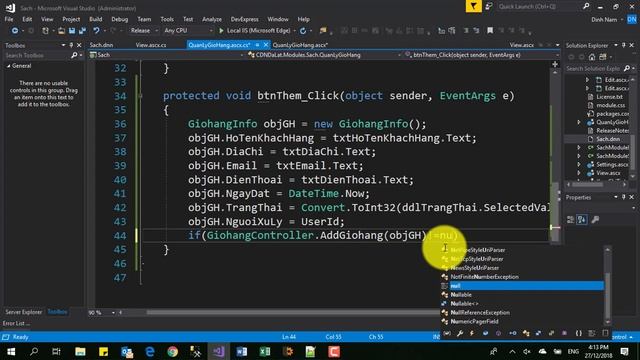This screenshot has width=640, height=360.
Task: Click the braces namespace filter in IntelliSense
Action: pyautogui.click(x=579, y=333)
